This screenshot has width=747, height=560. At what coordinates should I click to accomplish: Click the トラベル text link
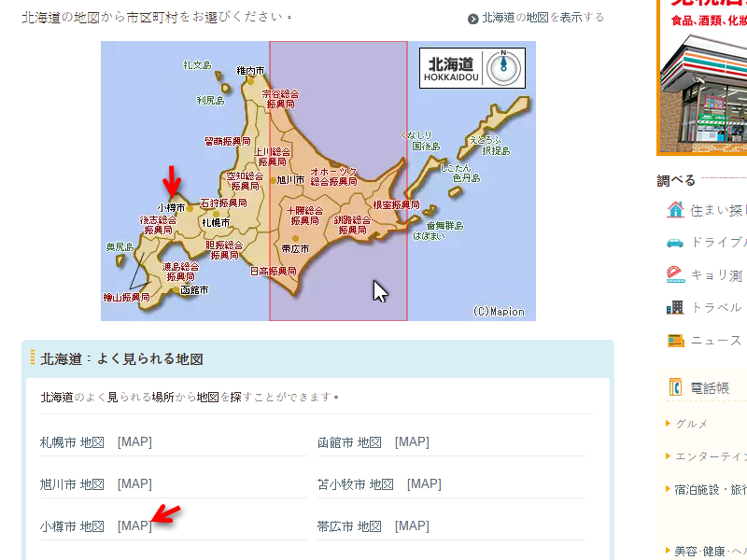716,308
